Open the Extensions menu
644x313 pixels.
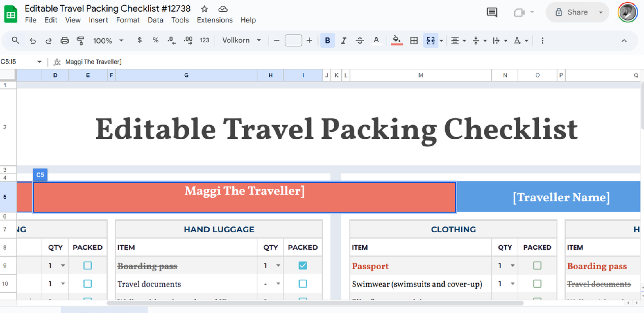(x=215, y=20)
